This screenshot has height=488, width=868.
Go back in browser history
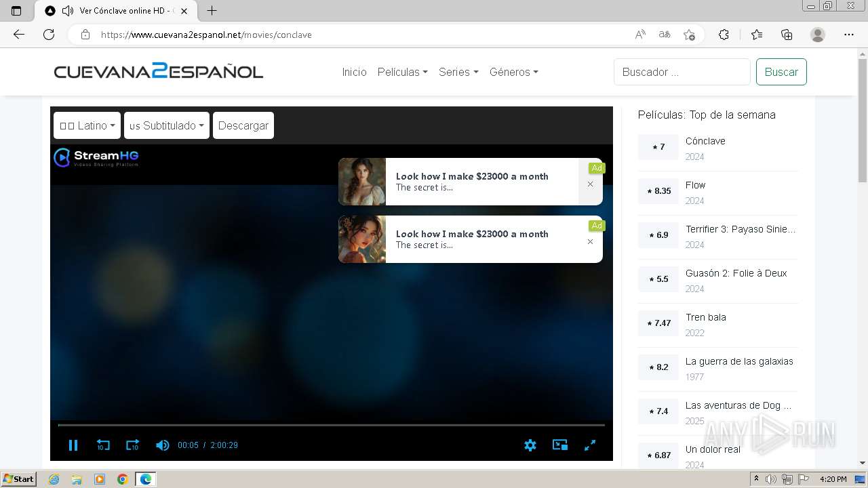pyautogui.click(x=19, y=35)
